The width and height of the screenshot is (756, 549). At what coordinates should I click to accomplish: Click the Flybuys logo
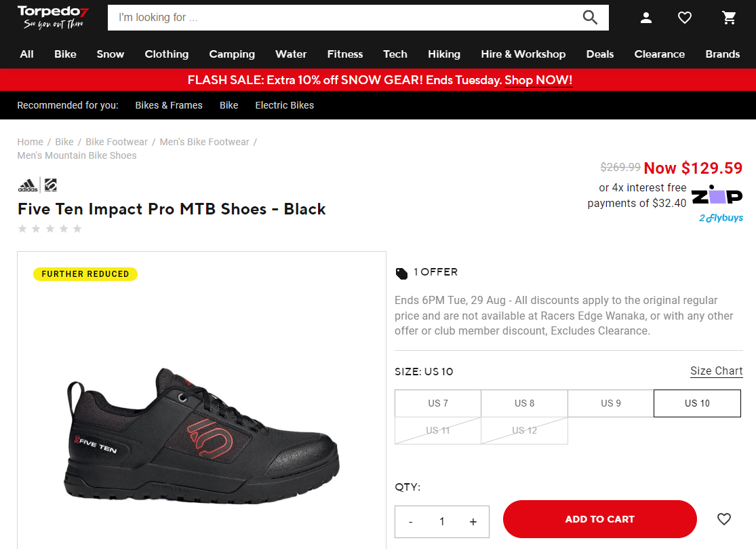[x=721, y=218]
